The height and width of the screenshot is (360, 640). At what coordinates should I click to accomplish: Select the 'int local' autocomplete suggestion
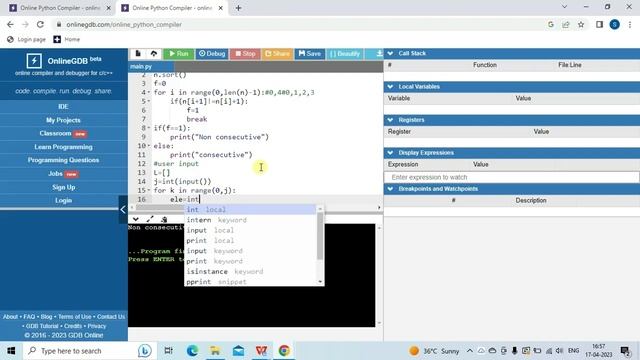point(250,209)
